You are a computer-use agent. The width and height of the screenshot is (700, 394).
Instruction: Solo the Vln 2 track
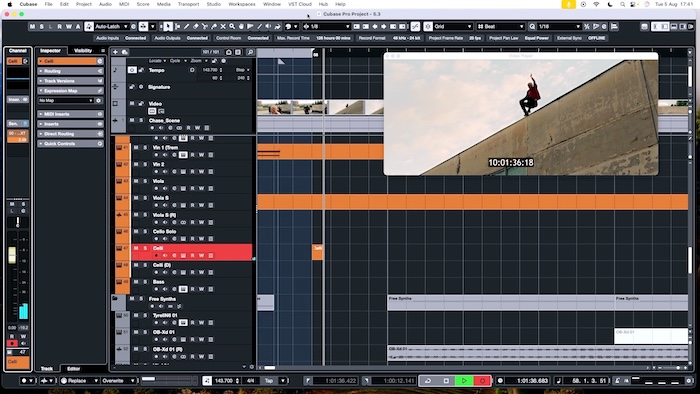point(145,164)
